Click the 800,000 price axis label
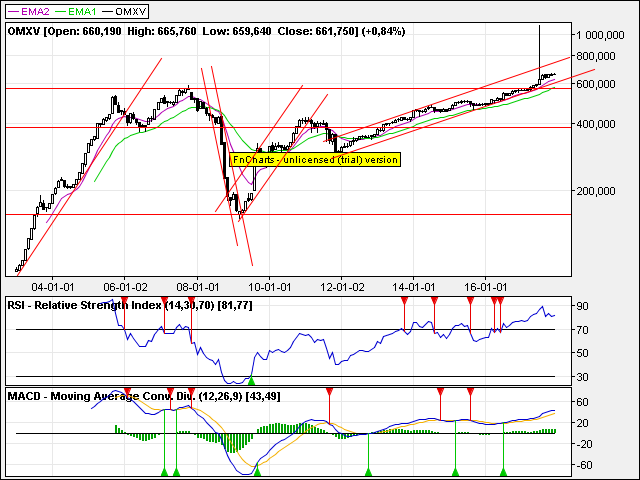The width and height of the screenshot is (640, 480). (x=596, y=56)
